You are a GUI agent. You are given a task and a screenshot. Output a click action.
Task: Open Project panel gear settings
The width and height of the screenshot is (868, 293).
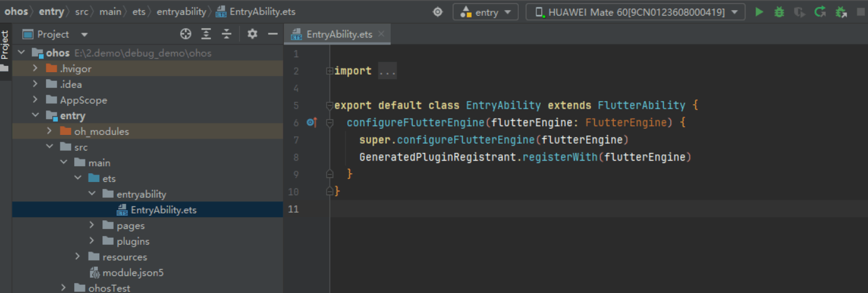coord(252,34)
